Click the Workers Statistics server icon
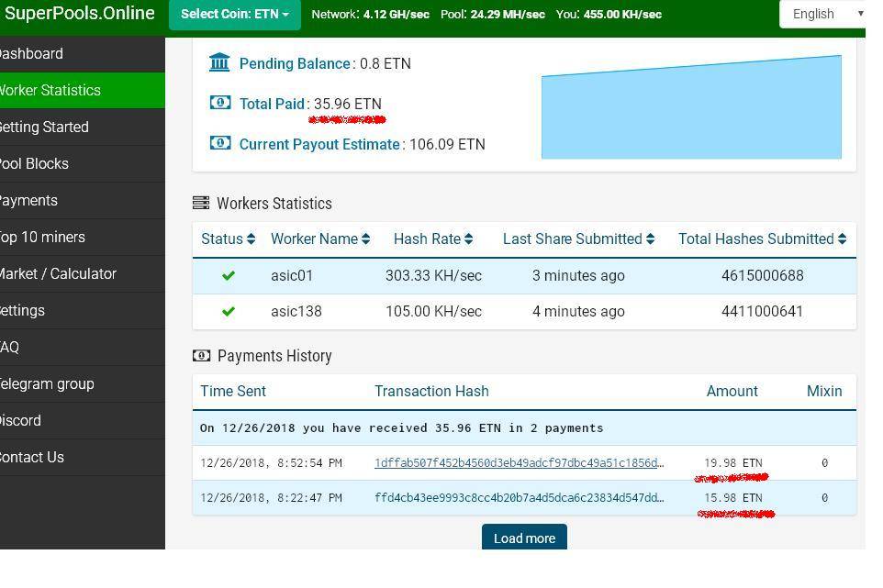Image resolution: width=883 pixels, height=588 pixels. (x=201, y=203)
